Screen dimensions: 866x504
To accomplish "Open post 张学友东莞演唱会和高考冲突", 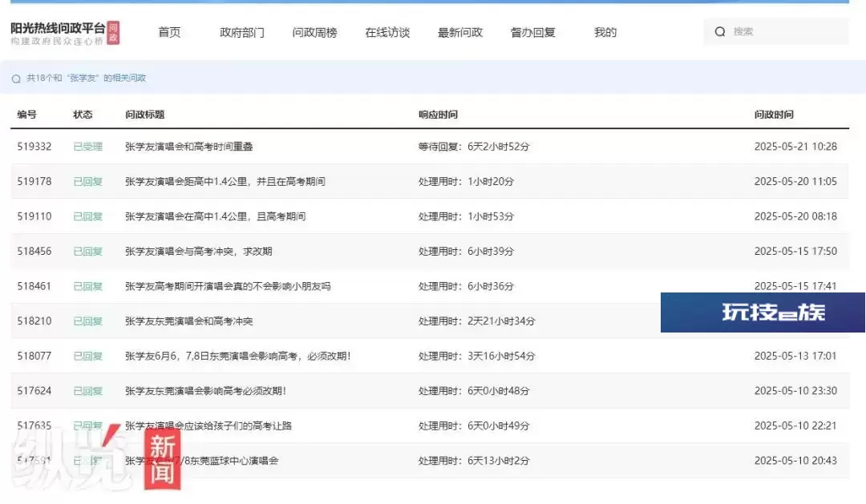I will 189,321.
